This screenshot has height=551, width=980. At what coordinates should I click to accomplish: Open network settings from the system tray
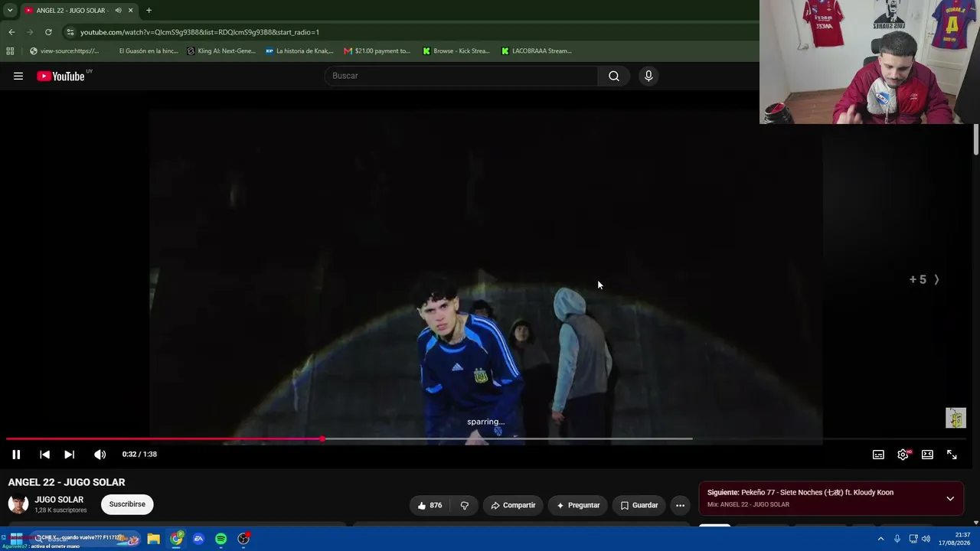(913, 539)
